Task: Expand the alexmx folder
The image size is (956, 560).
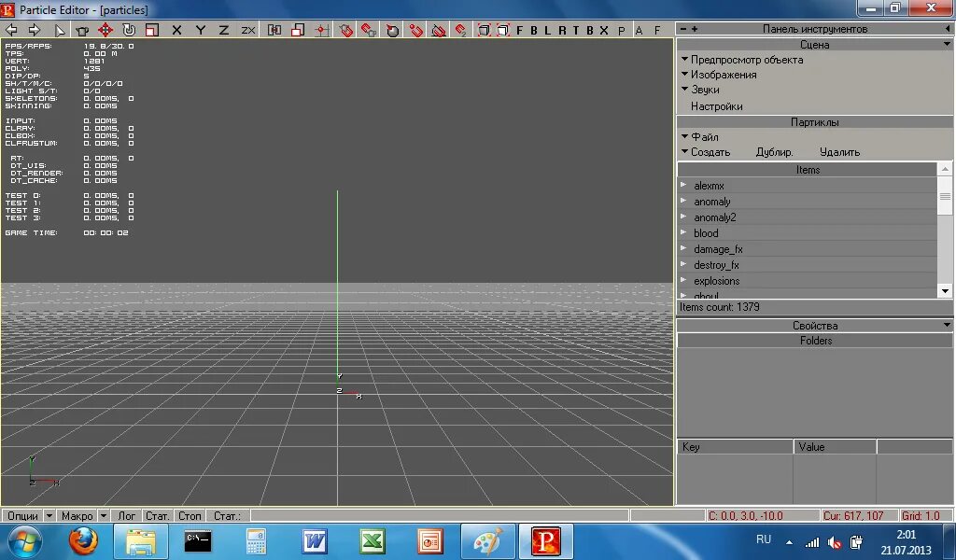Action: (x=683, y=185)
